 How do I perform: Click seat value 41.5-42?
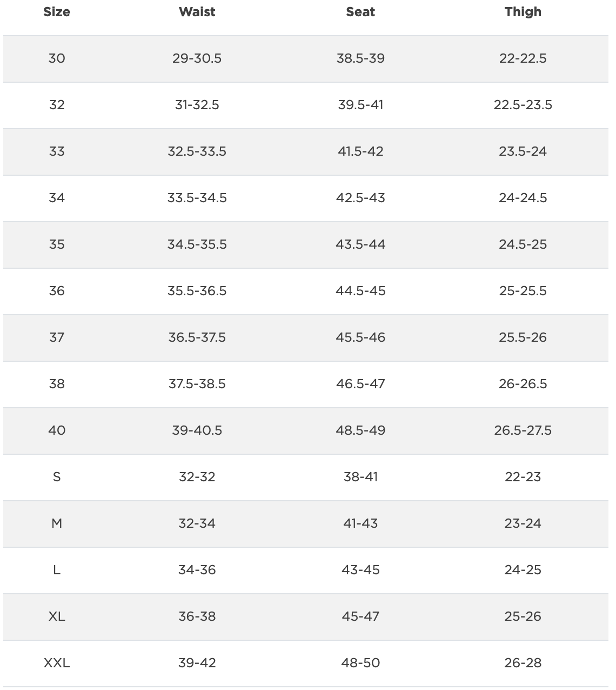click(360, 151)
